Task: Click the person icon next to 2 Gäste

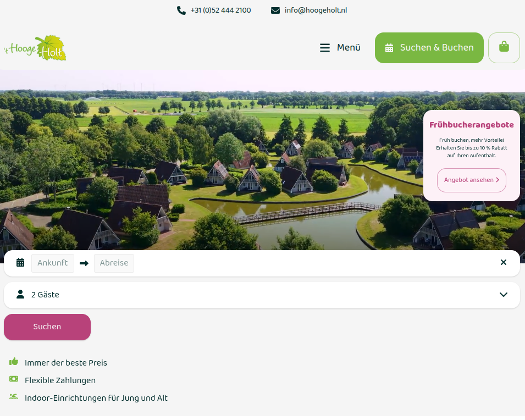Action: (20, 295)
